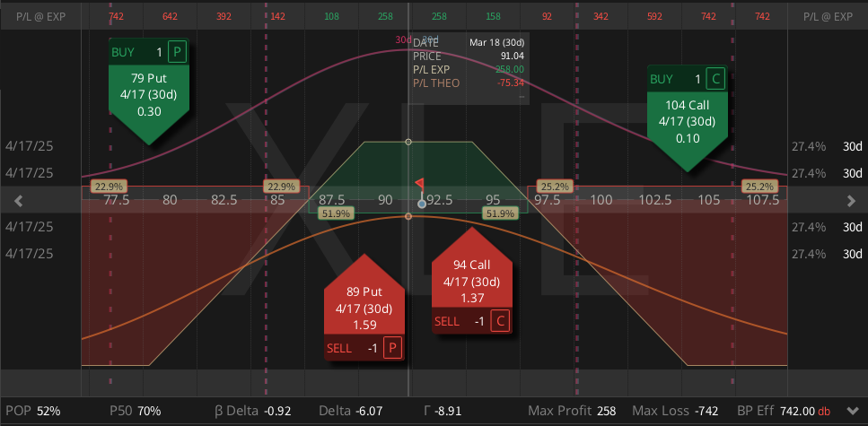
Task: Pan the strike axis right with arrow
Action: tap(852, 201)
